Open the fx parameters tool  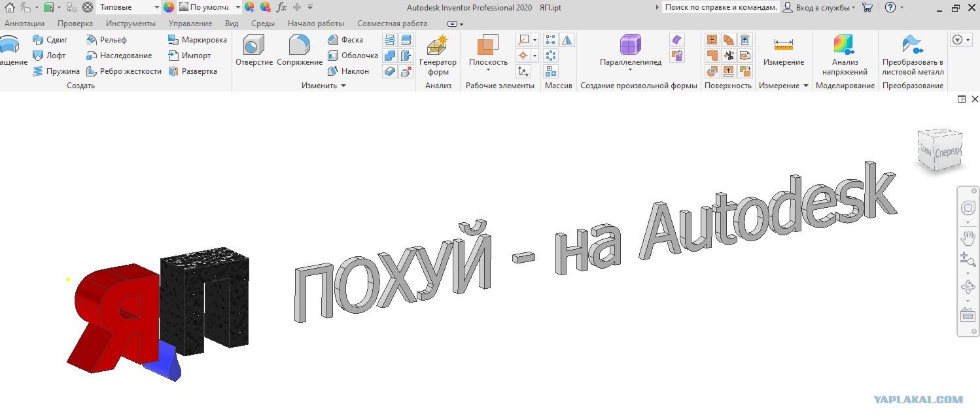click(281, 7)
